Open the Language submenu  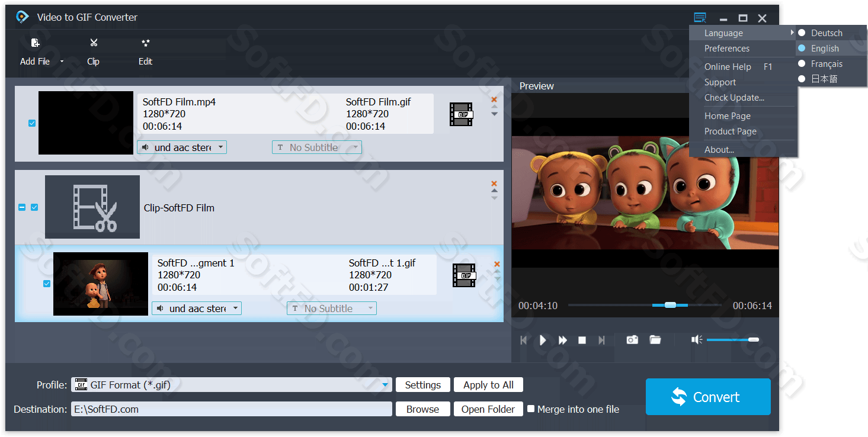743,33
